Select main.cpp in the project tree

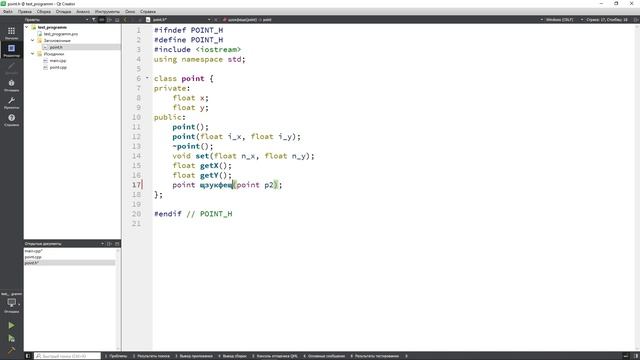(58, 60)
